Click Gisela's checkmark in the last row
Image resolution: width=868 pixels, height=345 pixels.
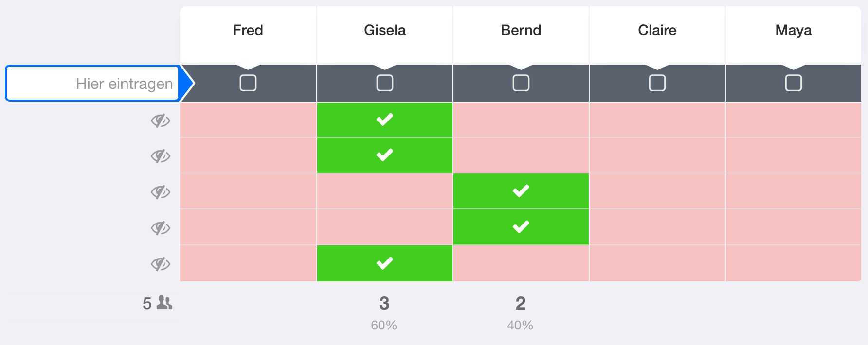click(384, 263)
